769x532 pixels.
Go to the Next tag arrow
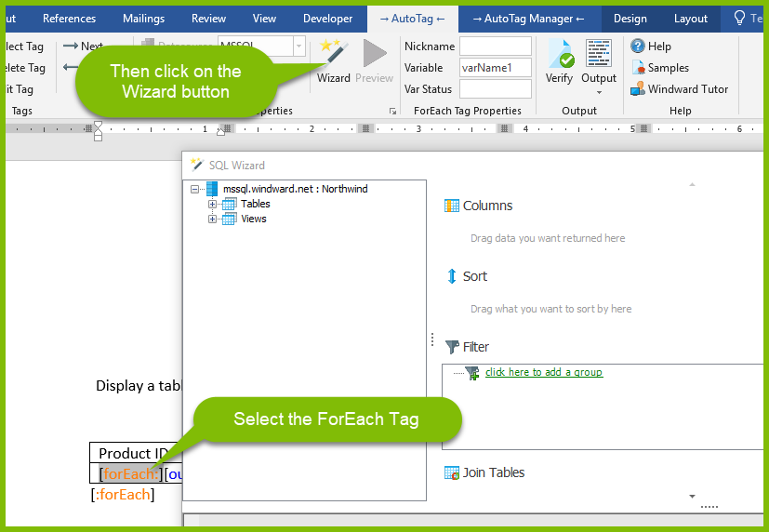(x=71, y=47)
